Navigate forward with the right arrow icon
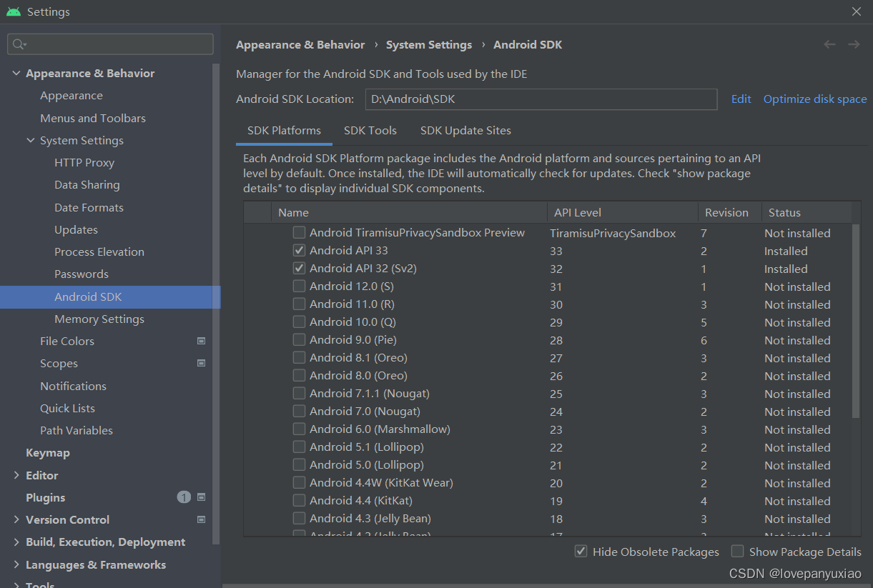873x588 pixels. click(x=854, y=44)
